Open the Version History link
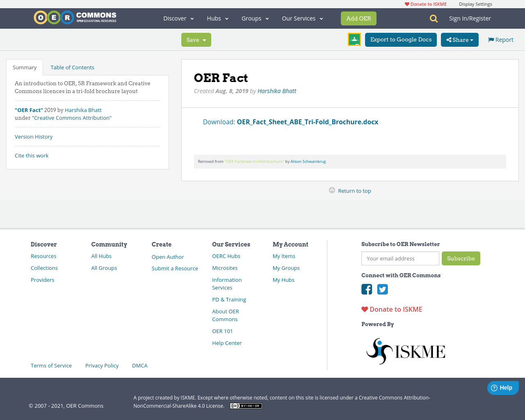This screenshot has width=525, height=420. [34, 136]
